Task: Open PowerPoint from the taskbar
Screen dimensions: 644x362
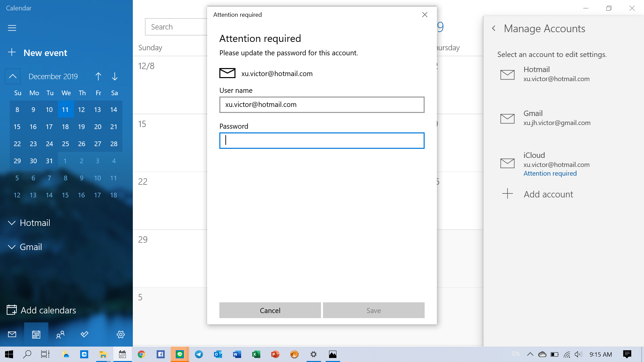Action: pos(275,354)
